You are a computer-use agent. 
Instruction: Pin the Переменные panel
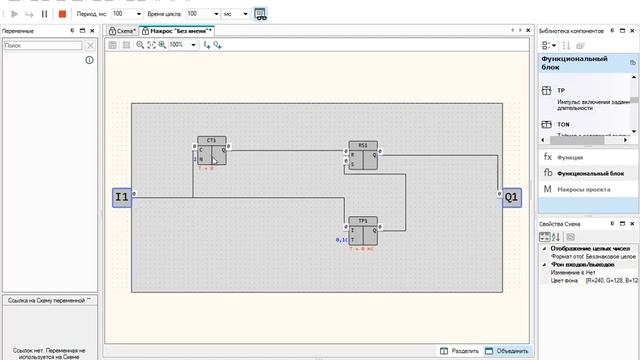coord(72,31)
